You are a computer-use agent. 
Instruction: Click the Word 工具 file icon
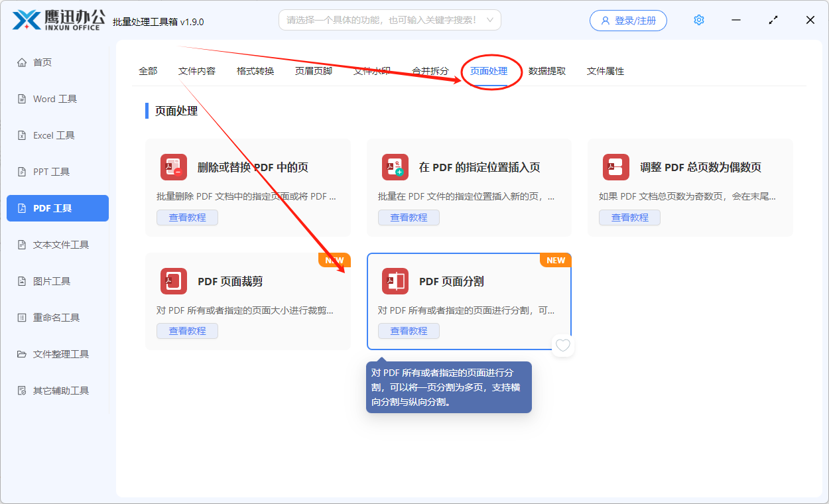[21, 99]
